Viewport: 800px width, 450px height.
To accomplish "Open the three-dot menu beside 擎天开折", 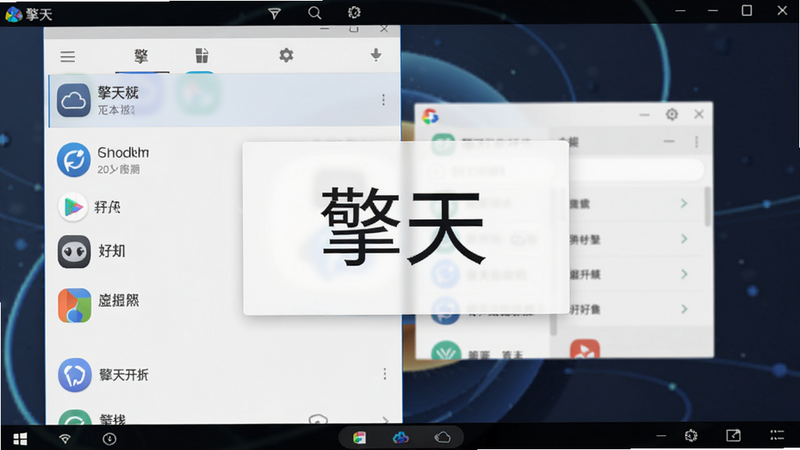I will click(385, 374).
